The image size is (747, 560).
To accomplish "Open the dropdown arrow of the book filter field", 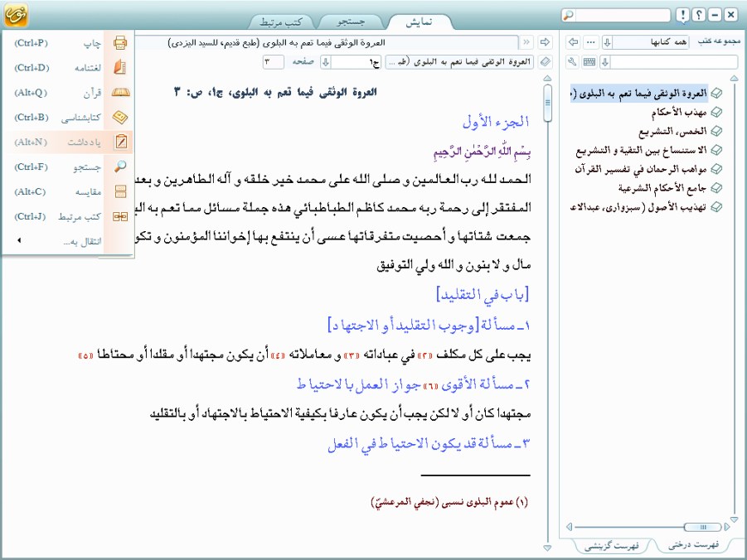I will click(605, 62).
